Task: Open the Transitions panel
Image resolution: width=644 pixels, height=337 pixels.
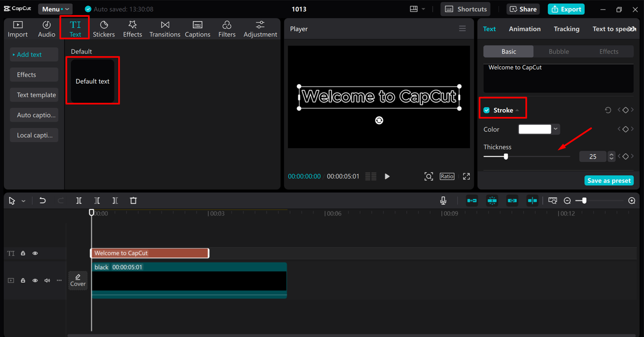Action: (165, 29)
